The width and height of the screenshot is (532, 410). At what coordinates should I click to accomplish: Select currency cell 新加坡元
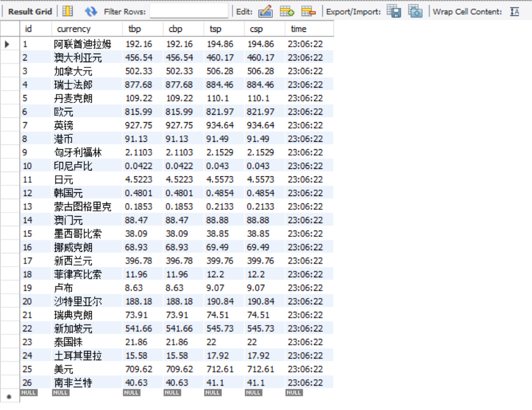[87, 329]
